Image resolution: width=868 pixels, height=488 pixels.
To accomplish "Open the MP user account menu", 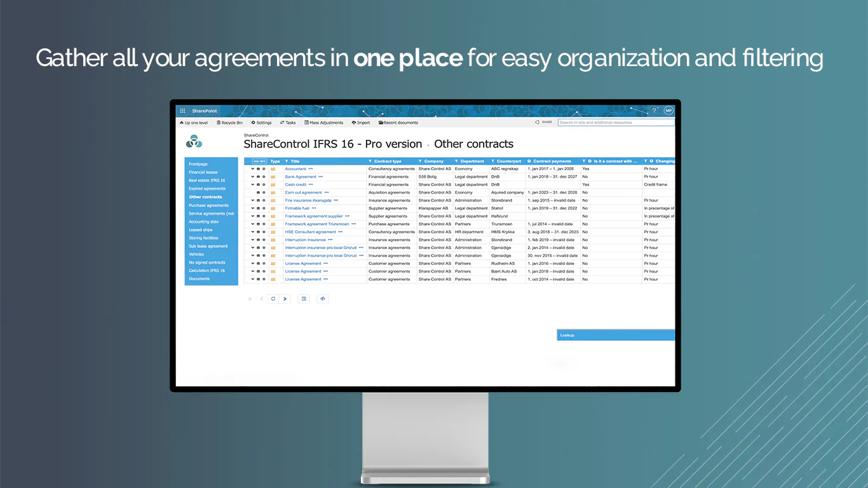I will coord(668,110).
